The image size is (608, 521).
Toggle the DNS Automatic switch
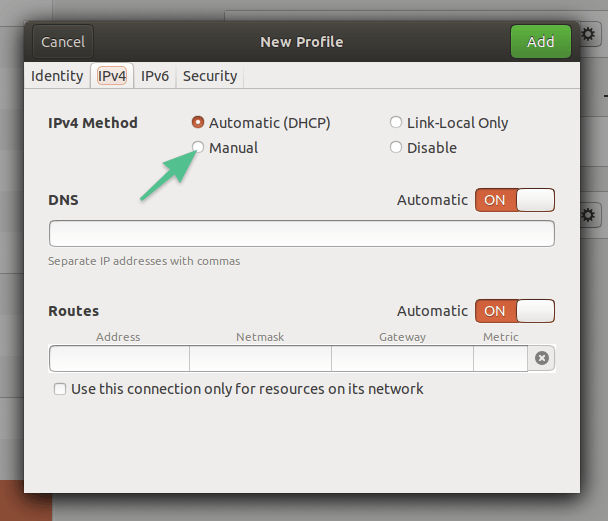(x=515, y=200)
